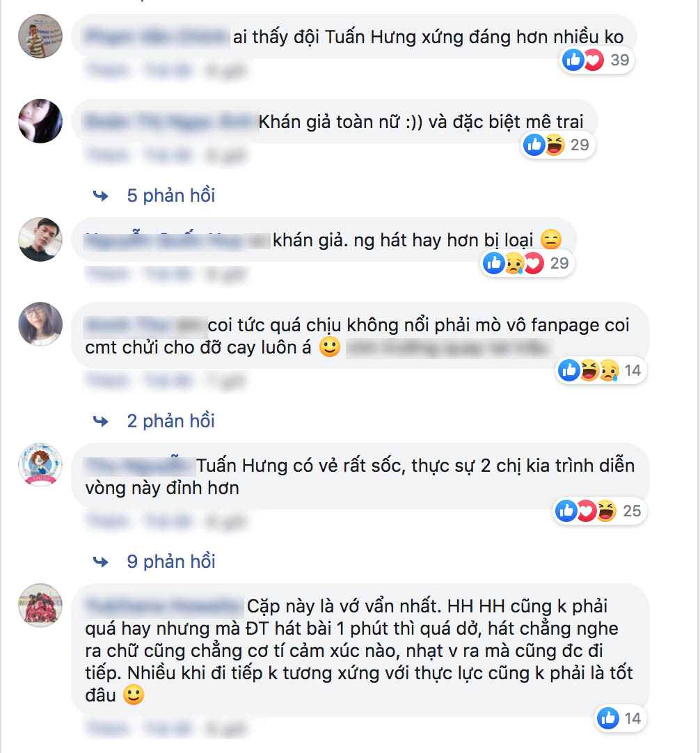Image resolution: width=700 pixels, height=753 pixels.
Task: Open avatar of the 'Cặp này là vớ vẩn' commenter
Action: (40, 605)
